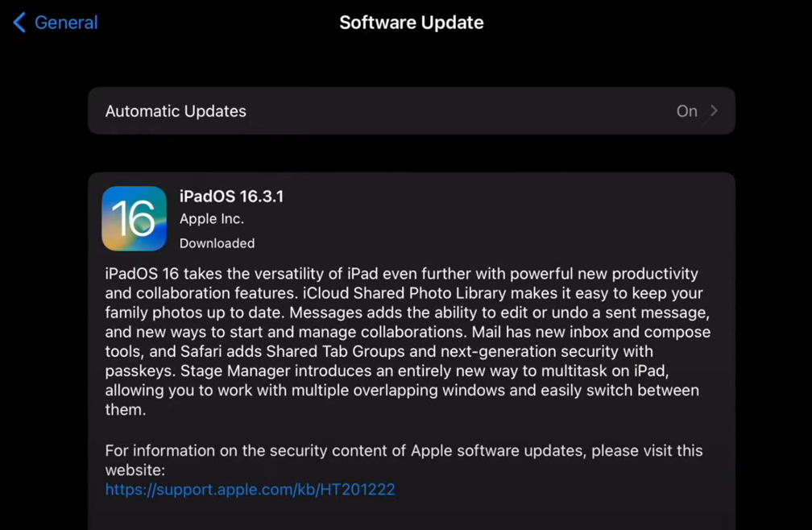This screenshot has height=530, width=812.
Task: Tap the sentence mentioning Stage Manager
Action: click(424, 371)
